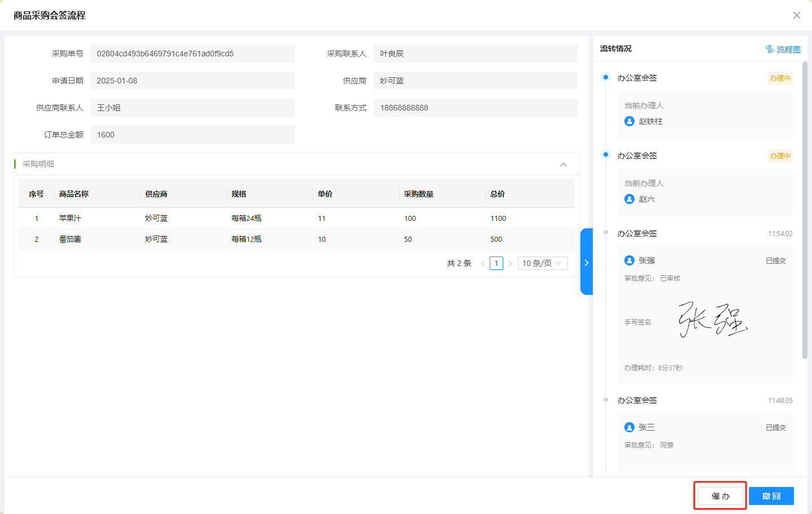
Task: Go to the next page arrow
Action: pyautogui.click(x=510, y=264)
